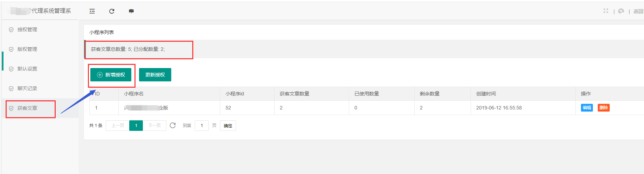
Task: Toggle fullscreen with the expand arrows icon
Action: 606,11
